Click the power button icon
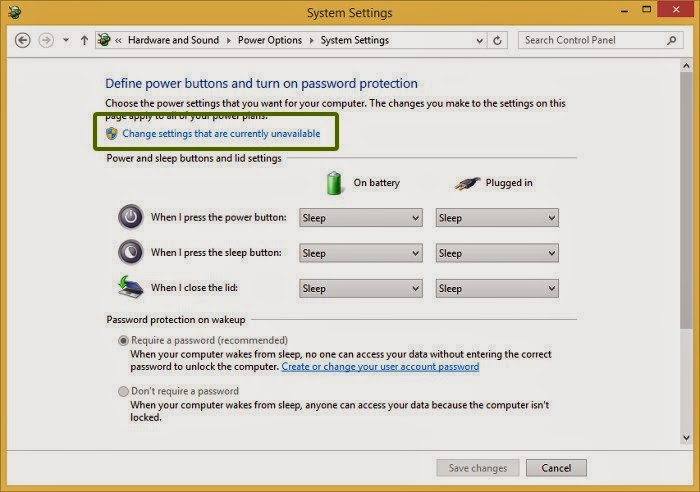This screenshot has height=492, width=700. (130, 217)
